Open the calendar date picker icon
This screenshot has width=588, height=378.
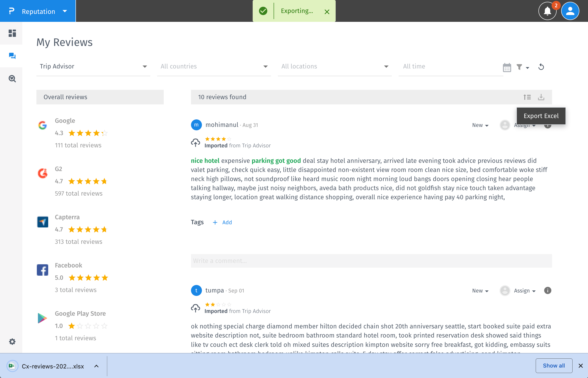tap(507, 67)
